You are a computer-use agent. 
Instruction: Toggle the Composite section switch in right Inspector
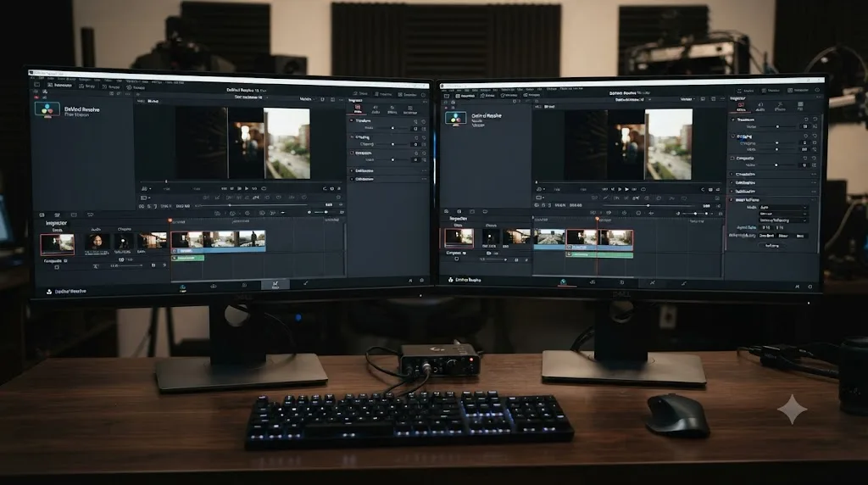click(x=733, y=159)
